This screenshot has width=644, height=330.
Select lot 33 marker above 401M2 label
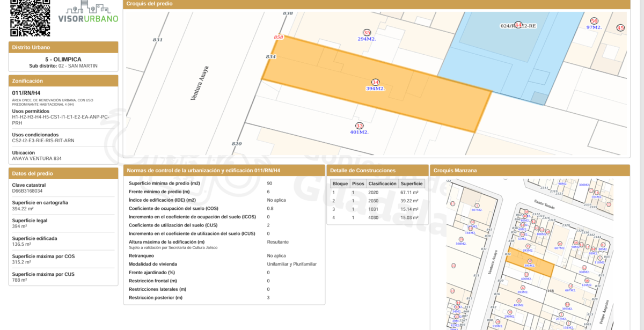[359, 125]
